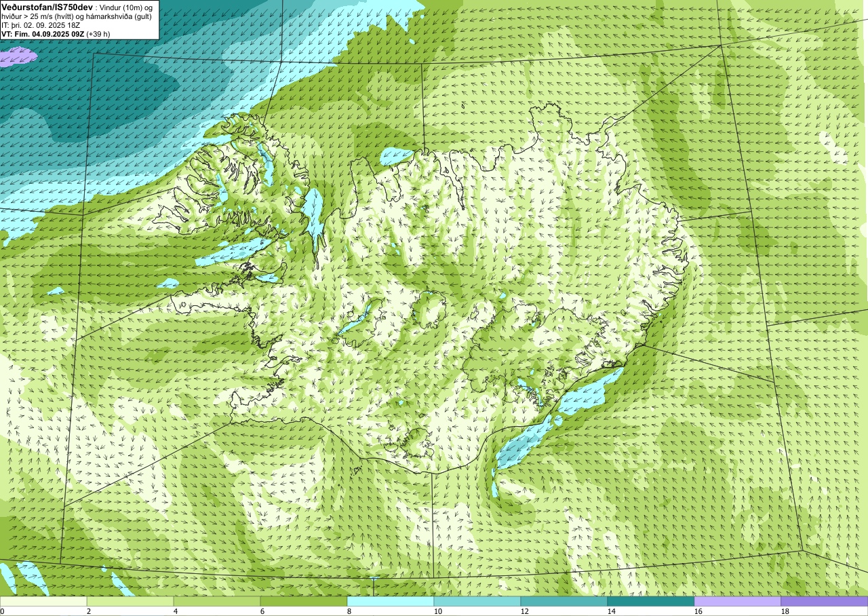This screenshot has height=616, width=868.
Task: Click the 'VT: Fim. 04.09.2025 09Z' valid time
Action: 43,33
